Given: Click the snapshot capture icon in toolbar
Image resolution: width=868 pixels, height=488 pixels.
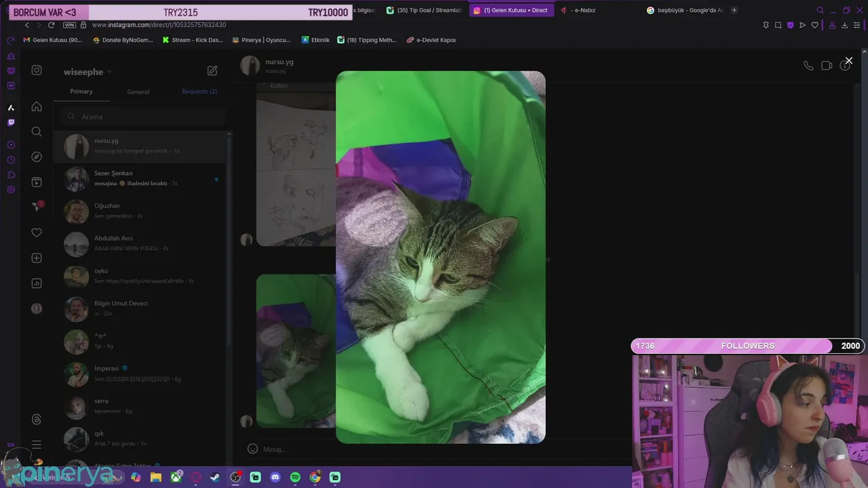Looking at the screenshot, I should click(778, 25).
